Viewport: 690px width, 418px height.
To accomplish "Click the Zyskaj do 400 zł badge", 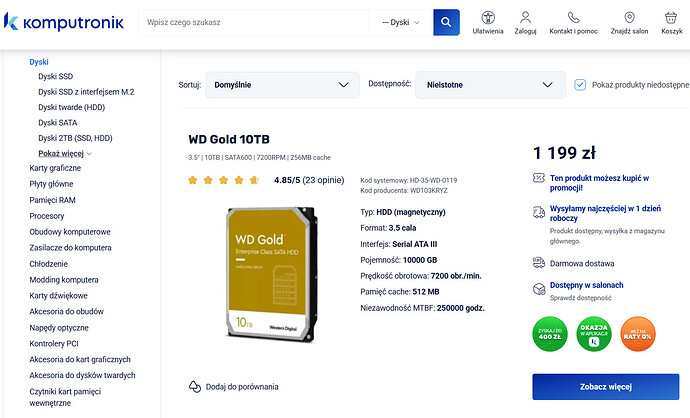I will pos(550,334).
